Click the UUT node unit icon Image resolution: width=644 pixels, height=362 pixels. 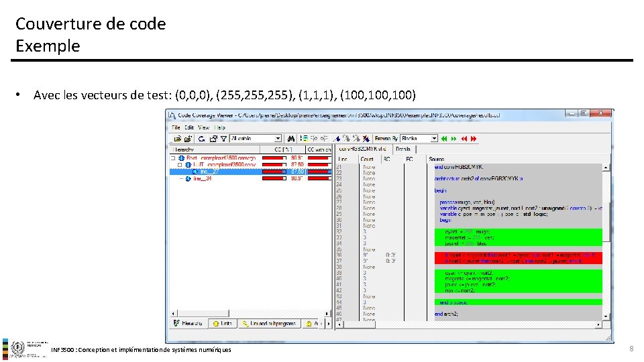click(188, 165)
